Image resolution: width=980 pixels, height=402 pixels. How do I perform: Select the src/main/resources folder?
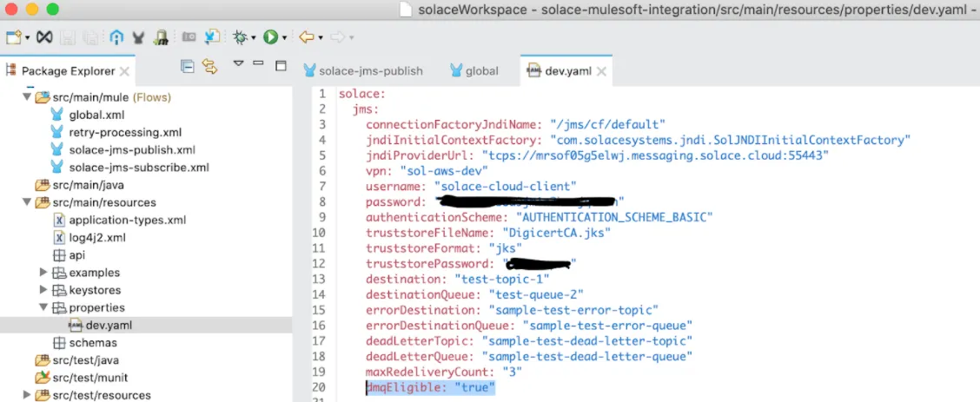point(96,202)
